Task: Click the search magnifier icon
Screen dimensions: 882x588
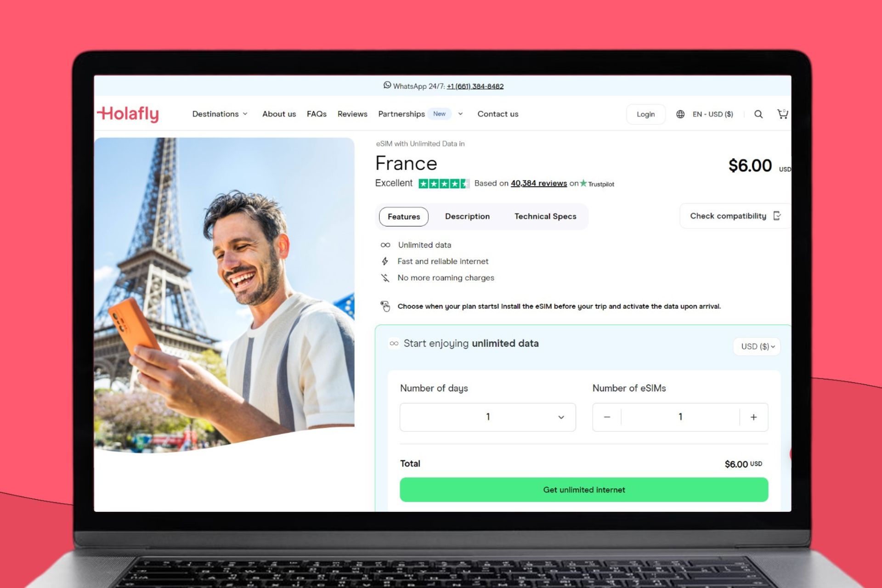Action: (x=758, y=113)
